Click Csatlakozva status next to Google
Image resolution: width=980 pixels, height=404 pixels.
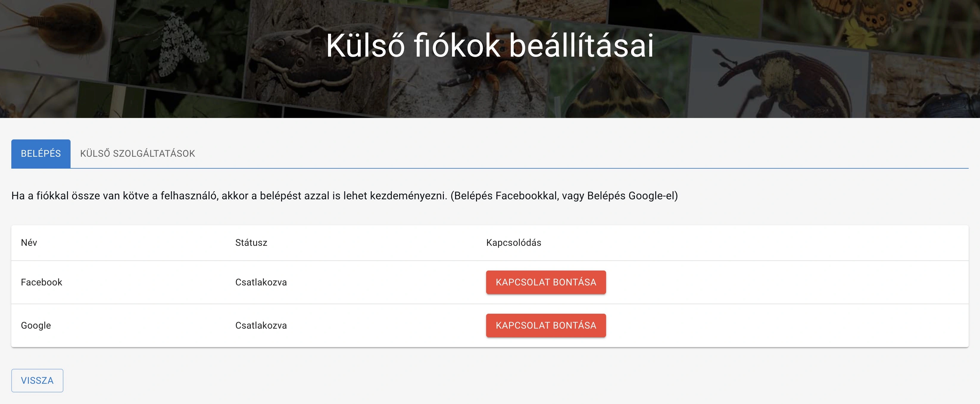260,325
